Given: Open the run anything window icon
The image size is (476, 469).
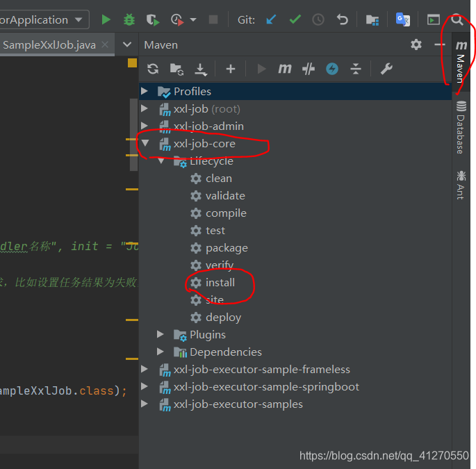Looking at the screenshot, I should click(433, 20).
